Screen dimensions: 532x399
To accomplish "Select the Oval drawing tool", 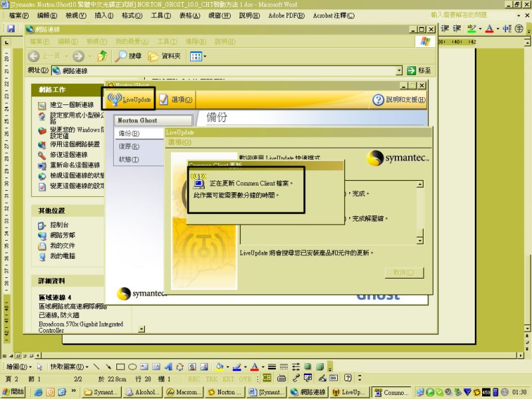I will (132, 367).
